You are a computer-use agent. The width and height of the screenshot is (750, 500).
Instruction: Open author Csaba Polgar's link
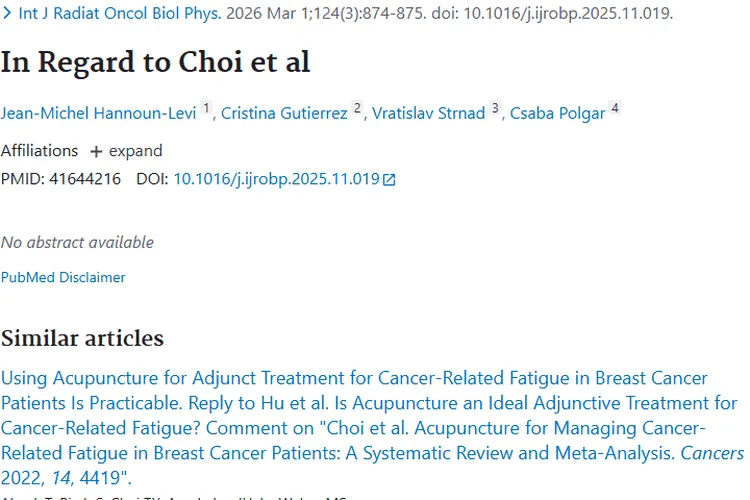(x=557, y=113)
